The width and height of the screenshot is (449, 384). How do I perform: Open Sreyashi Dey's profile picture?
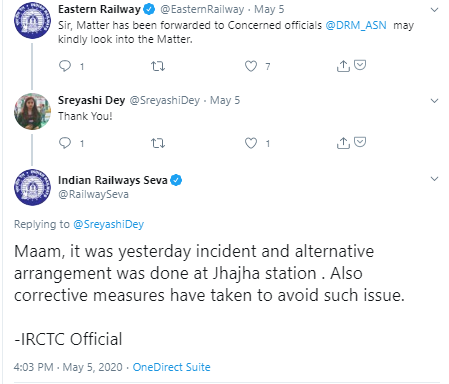[x=32, y=111]
